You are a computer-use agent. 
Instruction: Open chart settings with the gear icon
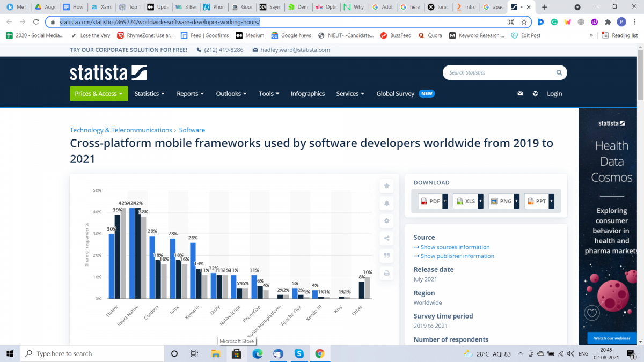[386, 220]
